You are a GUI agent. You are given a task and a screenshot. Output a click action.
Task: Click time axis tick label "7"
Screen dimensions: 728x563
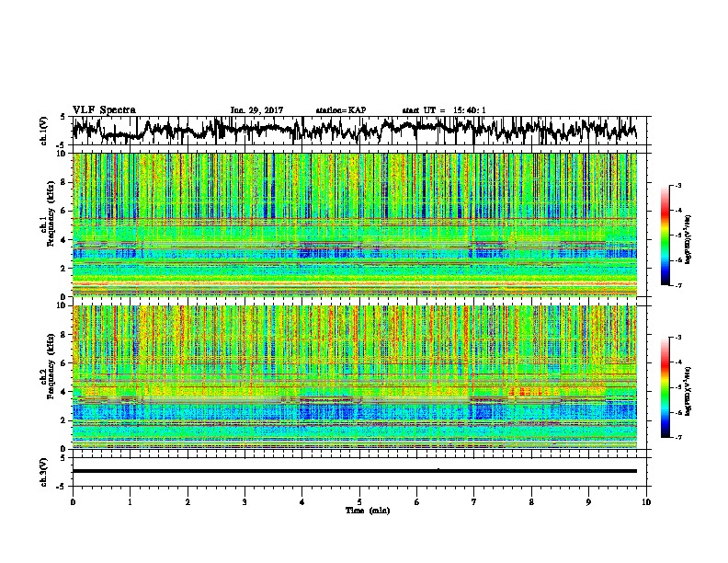474,502
